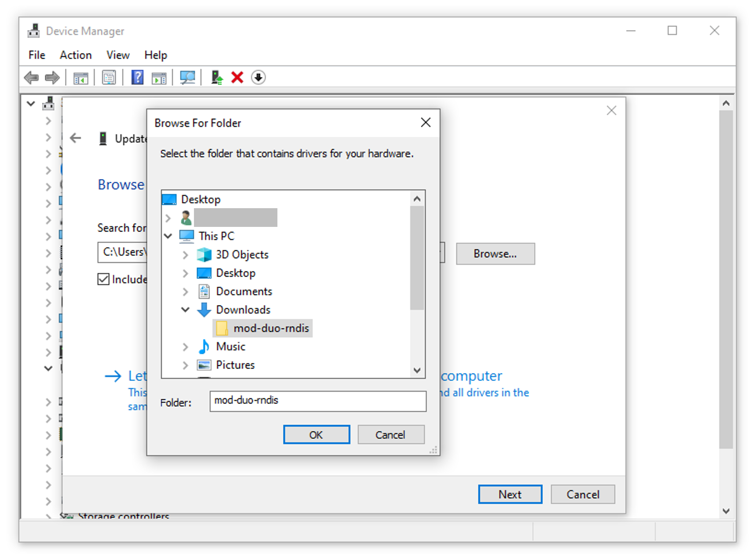Click the OK button in Browse For Folder
Viewport: 756px width, 560px height.
click(316, 435)
